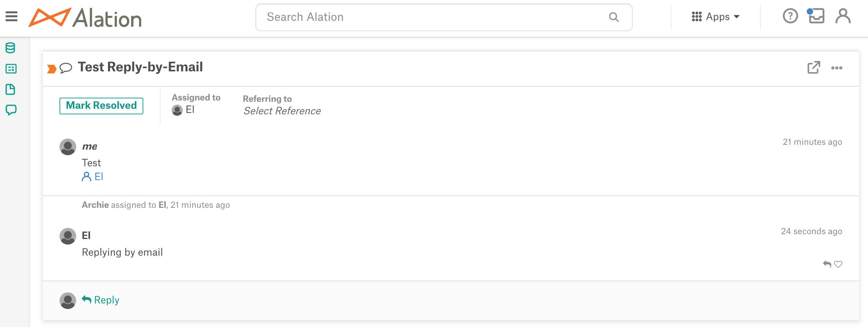The height and width of the screenshot is (327, 868).
Task: Like El's reply with heart icon
Action: point(838,264)
